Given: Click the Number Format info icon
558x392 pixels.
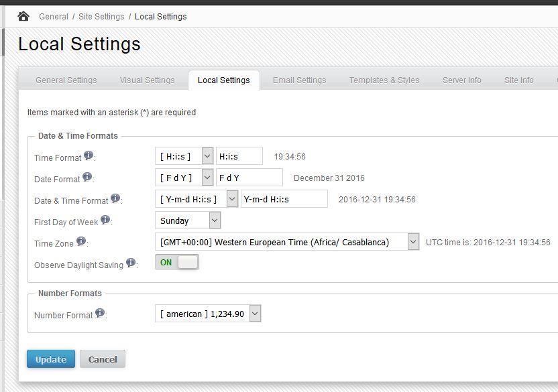Looking at the screenshot, I should click(100, 313).
